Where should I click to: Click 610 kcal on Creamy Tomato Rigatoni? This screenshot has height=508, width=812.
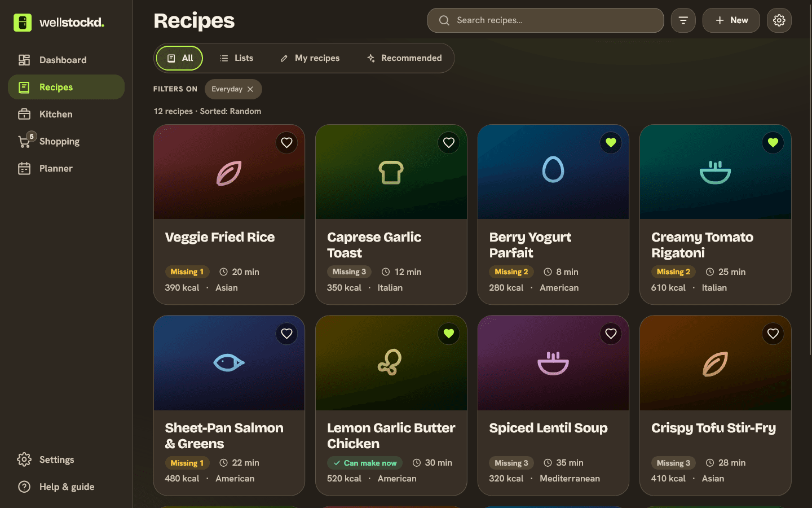[668, 288]
